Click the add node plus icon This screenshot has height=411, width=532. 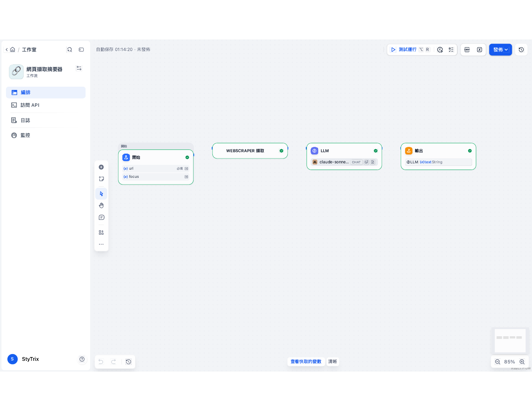101,167
